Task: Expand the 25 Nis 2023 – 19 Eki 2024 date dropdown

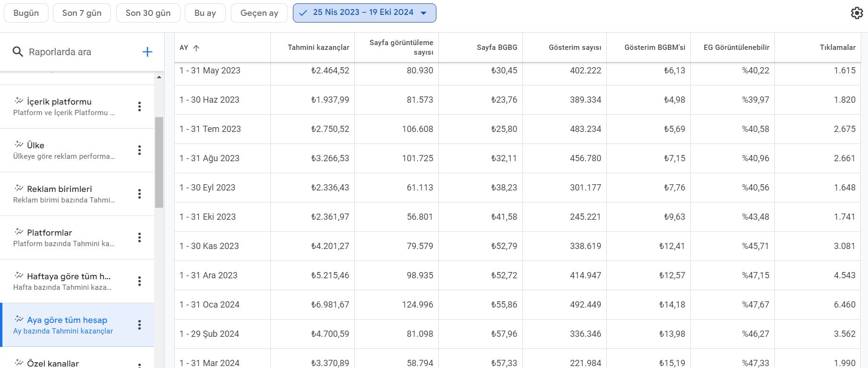Action: coord(423,13)
